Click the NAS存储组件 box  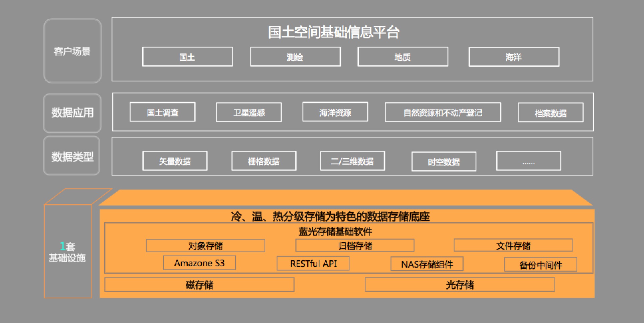point(427,264)
